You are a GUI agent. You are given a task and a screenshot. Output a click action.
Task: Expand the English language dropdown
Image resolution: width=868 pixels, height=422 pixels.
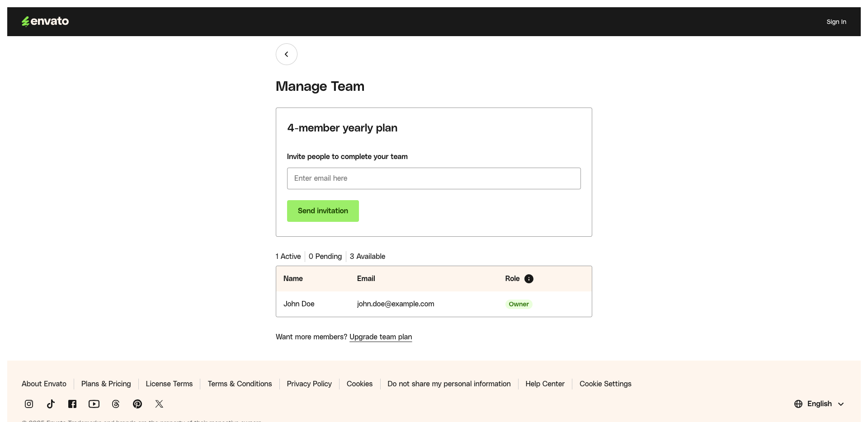[819, 404]
